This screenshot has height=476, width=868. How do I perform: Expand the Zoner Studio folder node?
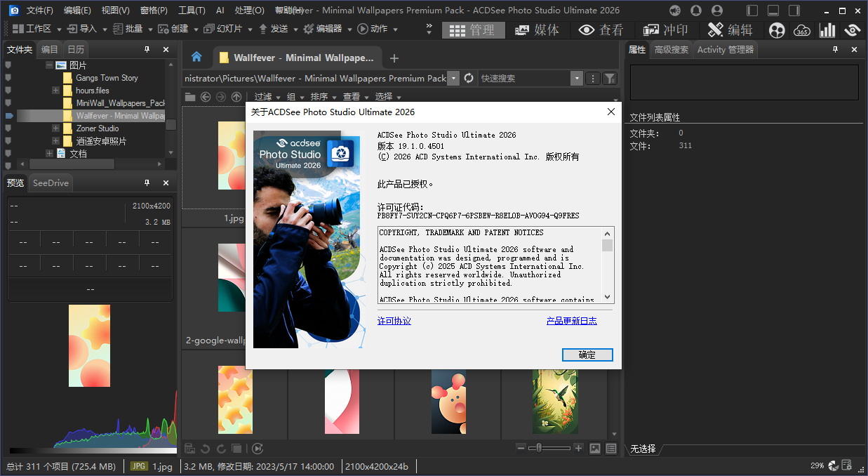(x=55, y=128)
